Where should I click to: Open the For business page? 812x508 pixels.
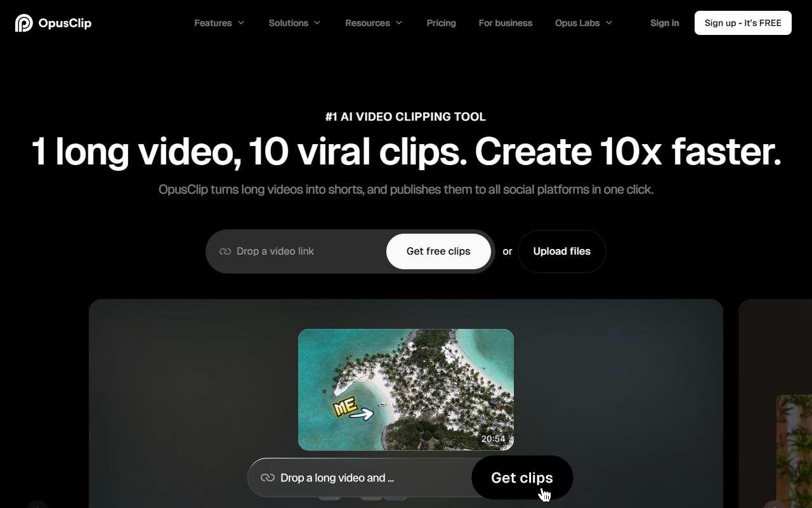tap(506, 23)
